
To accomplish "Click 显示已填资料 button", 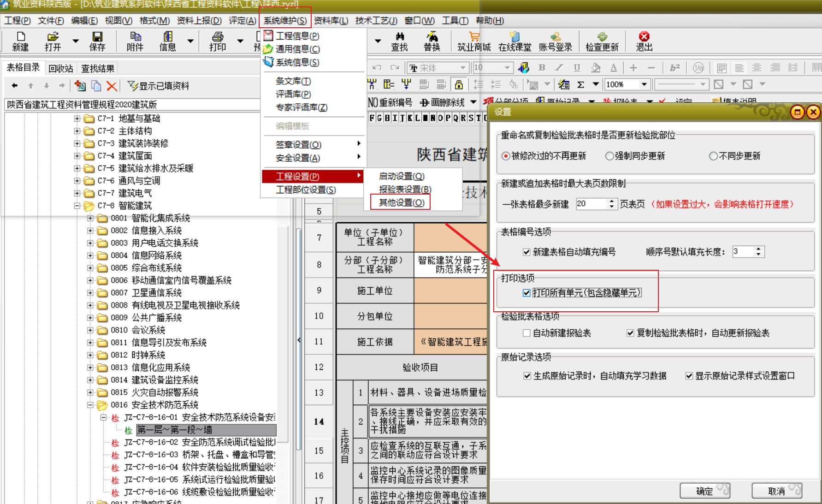I will tap(158, 86).
